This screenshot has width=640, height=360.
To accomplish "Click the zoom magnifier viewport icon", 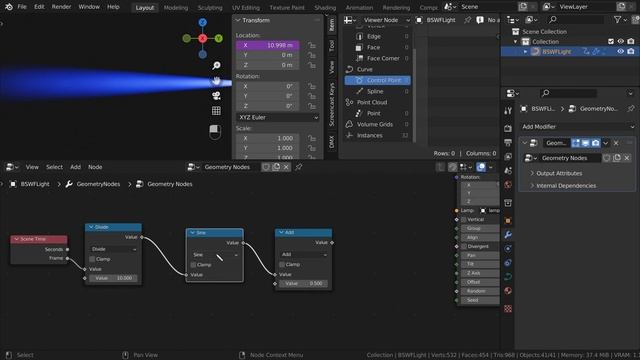I will (216, 65).
